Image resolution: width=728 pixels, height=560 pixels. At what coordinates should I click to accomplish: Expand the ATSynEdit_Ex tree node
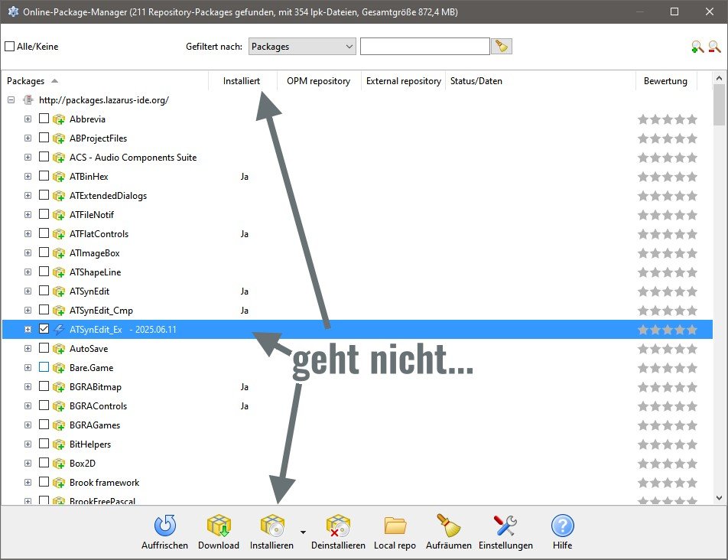[x=28, y=330]
